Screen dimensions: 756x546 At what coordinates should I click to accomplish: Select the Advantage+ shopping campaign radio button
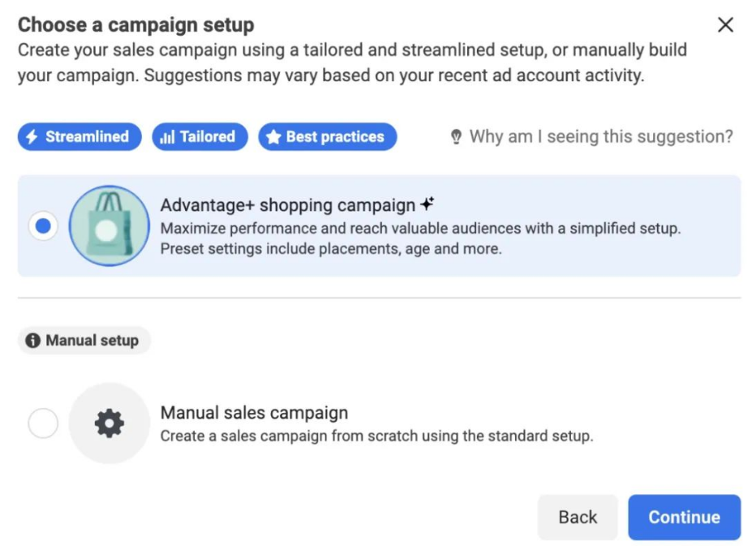click(43, 226)
